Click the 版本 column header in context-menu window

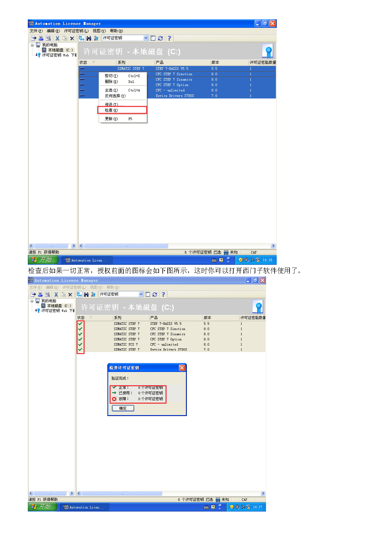pos(229,62)
